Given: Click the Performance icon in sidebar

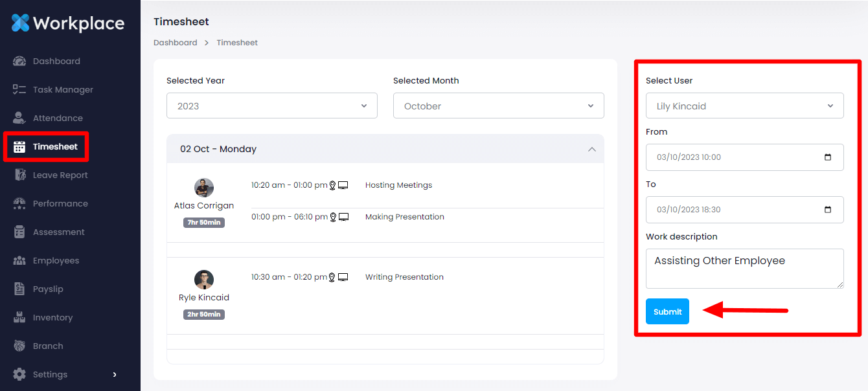Looking at the screenshot, I should 19,204.
